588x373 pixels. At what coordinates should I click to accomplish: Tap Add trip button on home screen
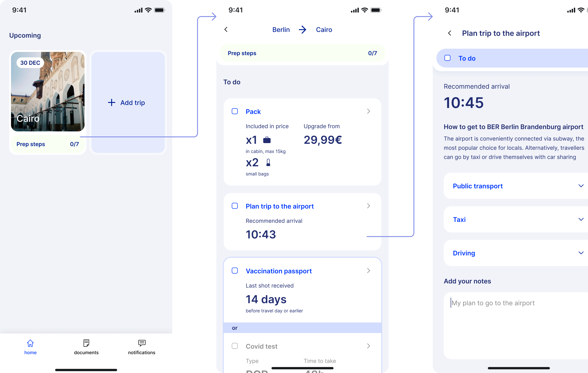(126, 102)
